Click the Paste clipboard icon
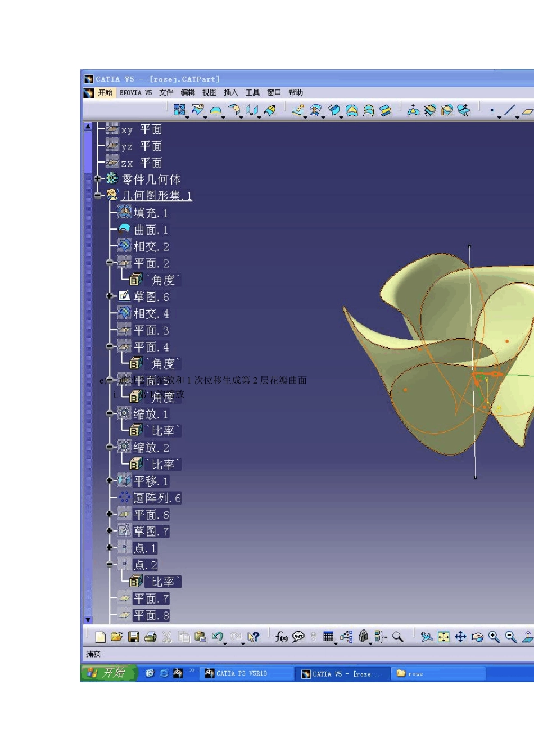The height and width of the screenshot is (756, 534). tap(201, 637)
